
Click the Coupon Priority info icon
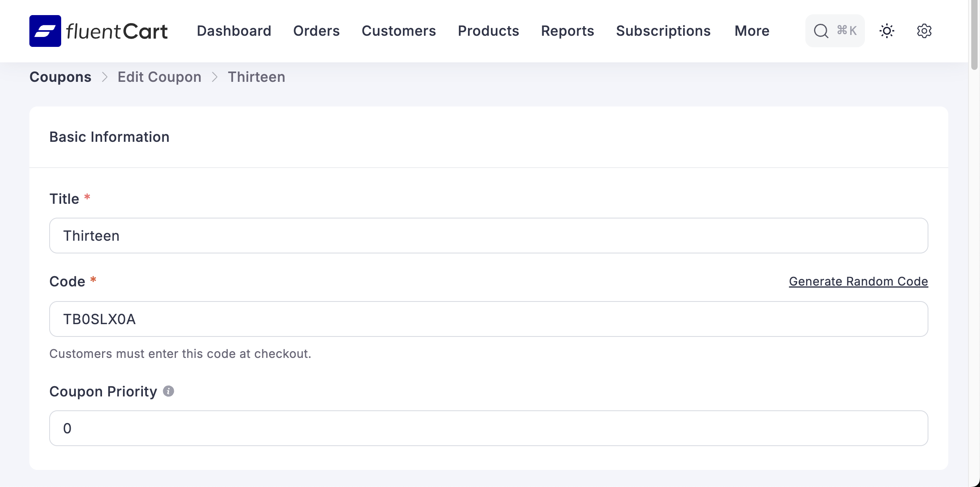[168, 391]
